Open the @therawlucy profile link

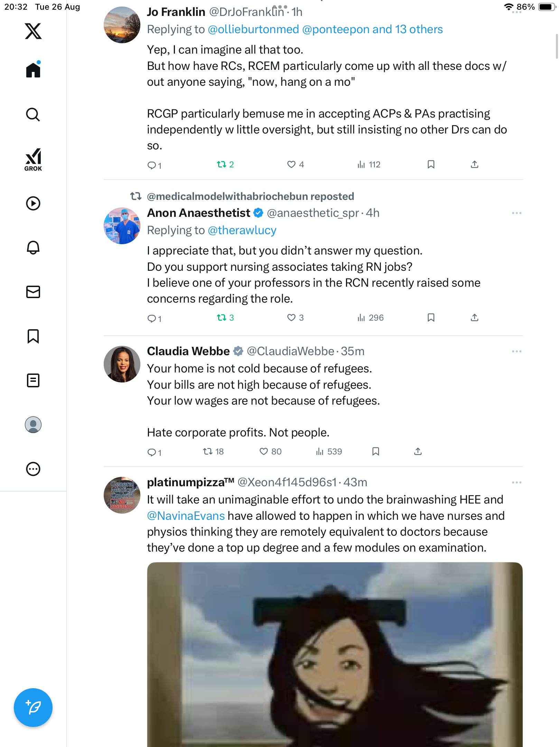pos(242,230)
